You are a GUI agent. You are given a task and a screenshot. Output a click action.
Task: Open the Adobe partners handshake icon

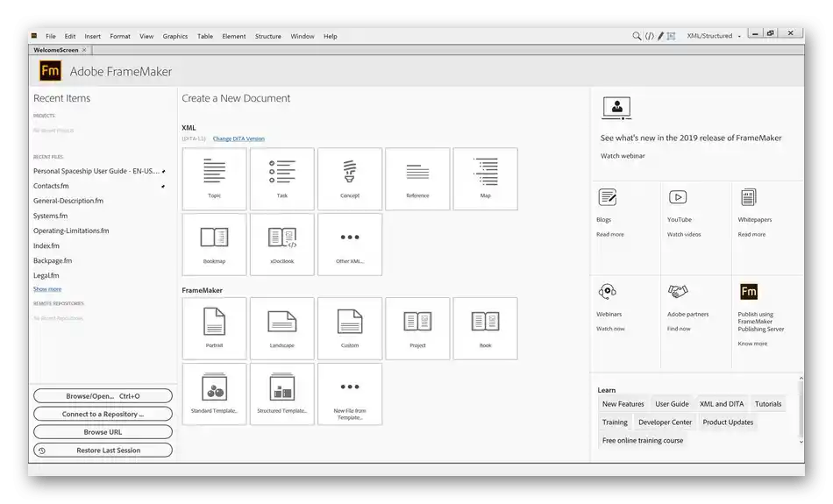click(678, 291)
